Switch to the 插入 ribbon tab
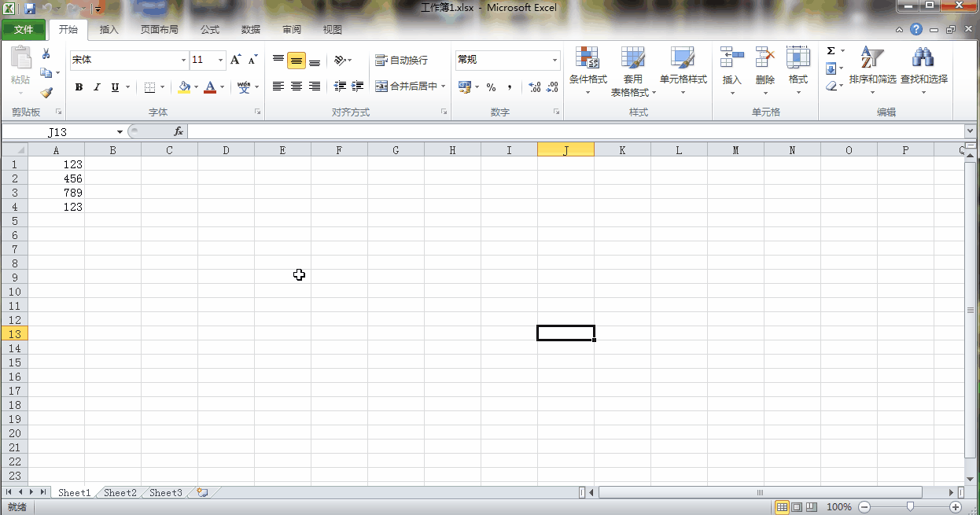980x515 pixels. point(109,30)
